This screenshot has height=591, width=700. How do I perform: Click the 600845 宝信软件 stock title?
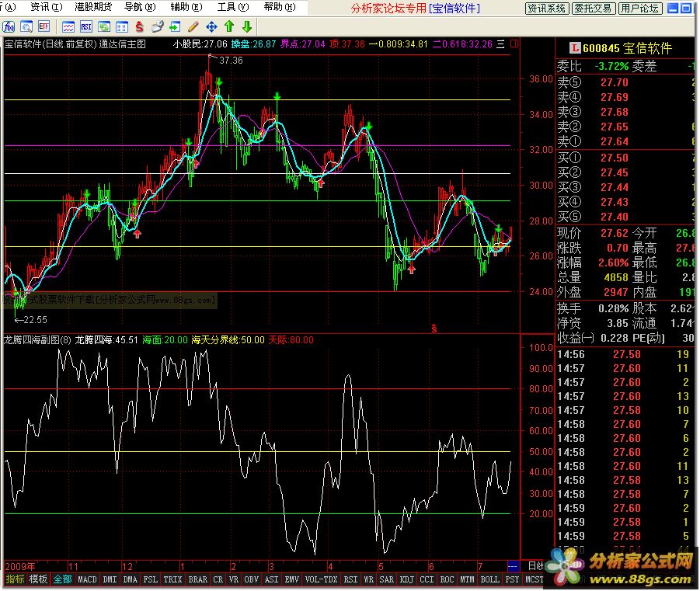pos(627,48)
